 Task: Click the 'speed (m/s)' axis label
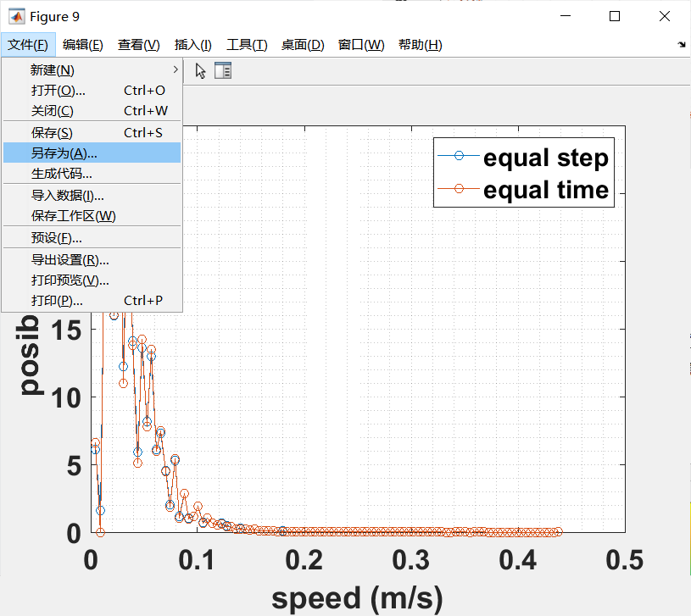click(357, 597)
